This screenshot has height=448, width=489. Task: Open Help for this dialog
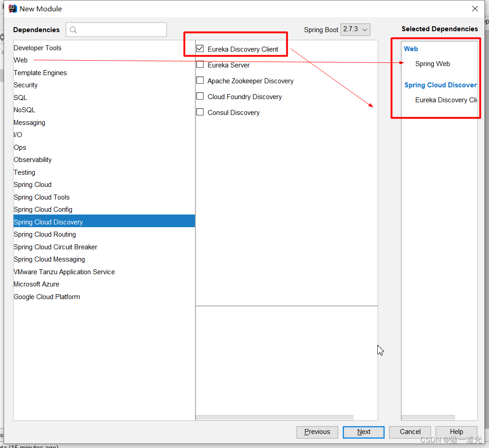(456, 432)
